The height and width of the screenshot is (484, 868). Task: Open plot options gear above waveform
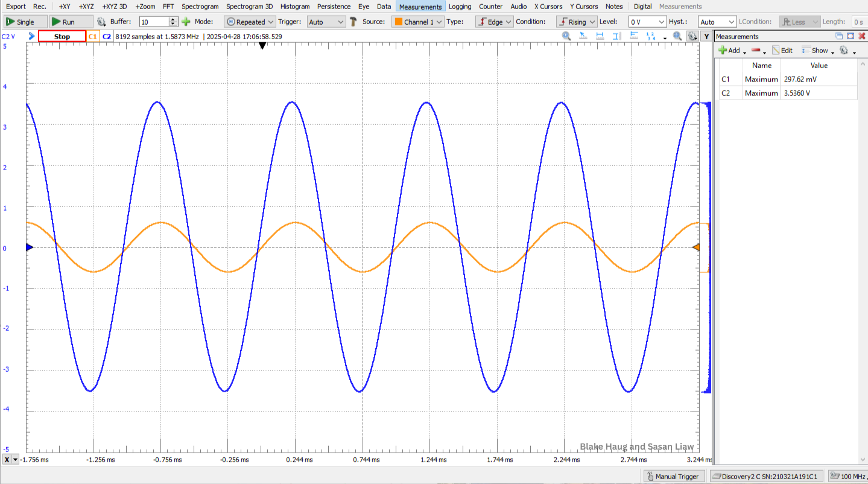click(x=692, y=36)
